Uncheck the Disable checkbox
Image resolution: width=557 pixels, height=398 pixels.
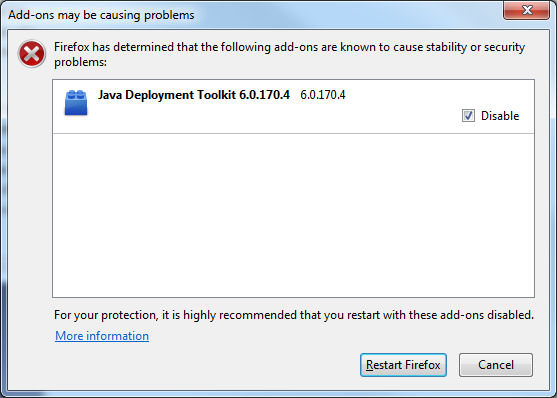pyautogui.click(x=468, y=115)
